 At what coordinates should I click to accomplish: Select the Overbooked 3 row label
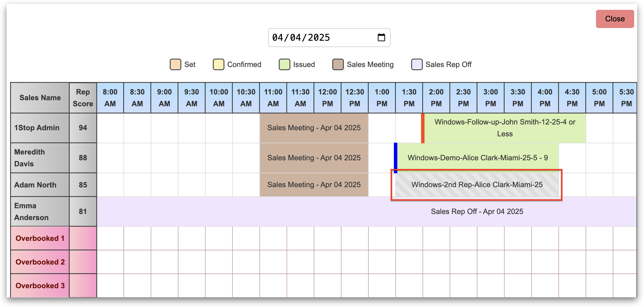click(40, 286)
